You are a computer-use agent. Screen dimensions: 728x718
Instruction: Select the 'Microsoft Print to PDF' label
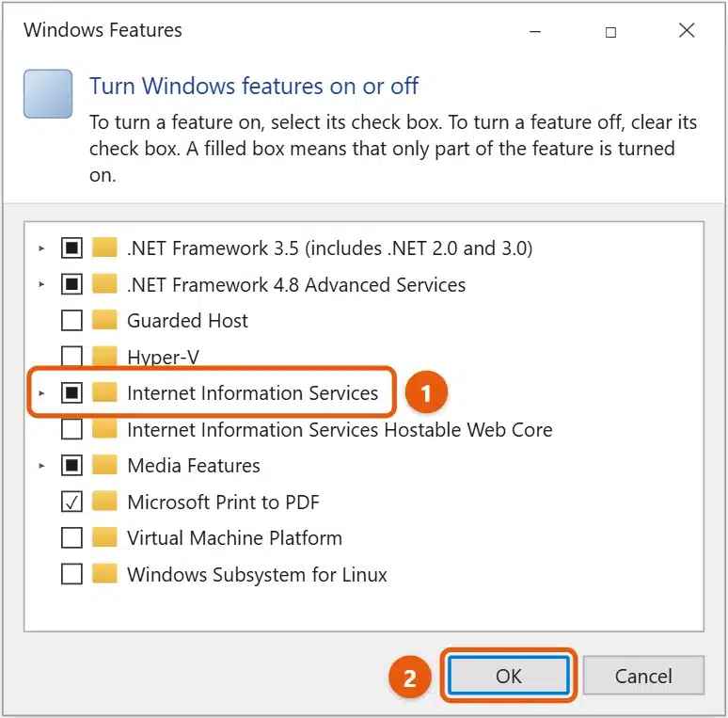[x=223, y=503]
